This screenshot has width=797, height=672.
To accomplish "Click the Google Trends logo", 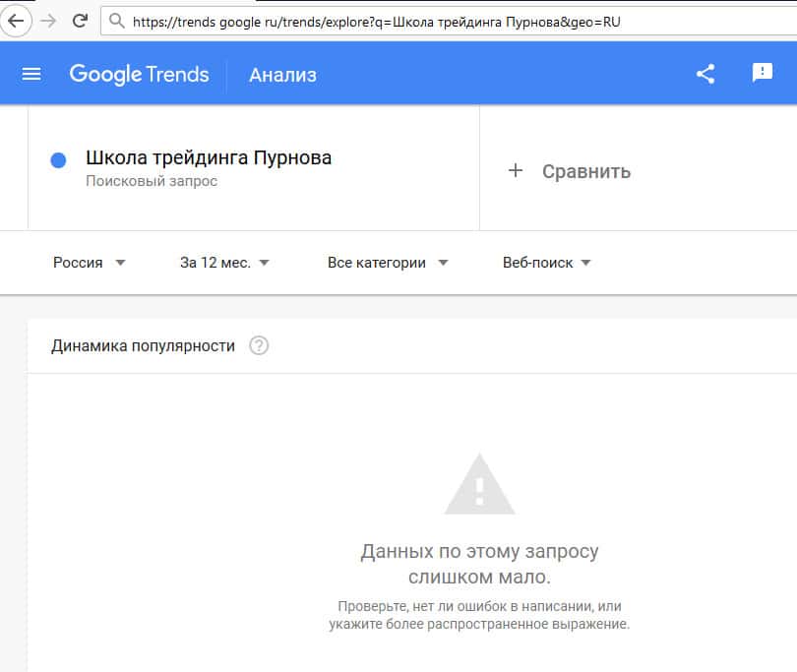I will (139, 74).
